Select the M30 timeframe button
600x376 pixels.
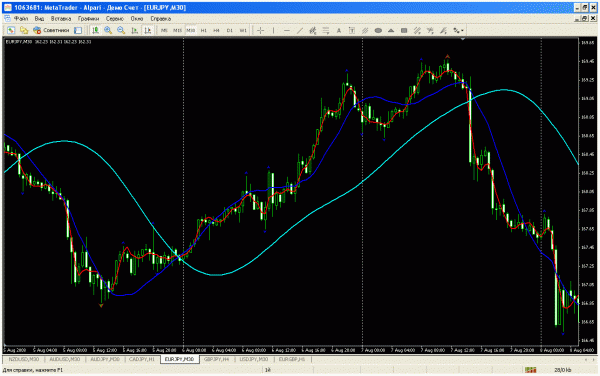click(x=191, y=30)
